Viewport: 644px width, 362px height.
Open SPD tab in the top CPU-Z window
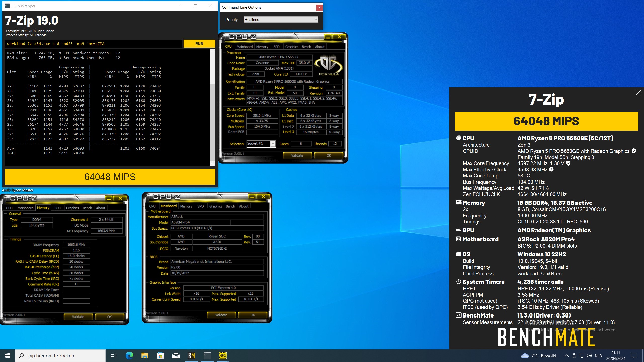tap(276, 47)
